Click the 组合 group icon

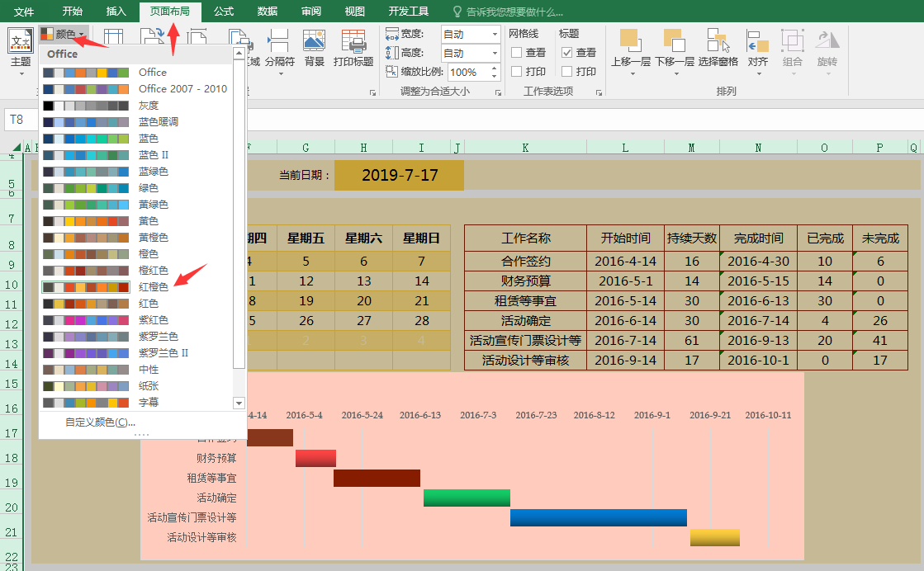(793, 41)
